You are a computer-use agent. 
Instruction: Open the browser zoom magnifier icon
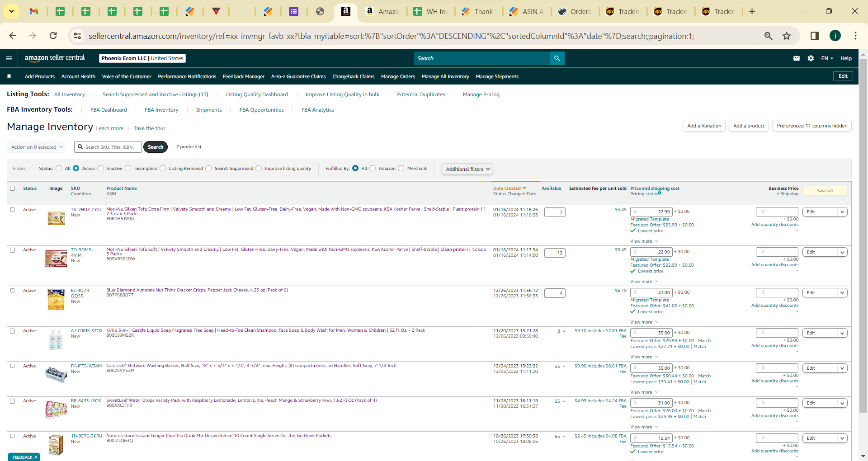click(x=768, y=36)
